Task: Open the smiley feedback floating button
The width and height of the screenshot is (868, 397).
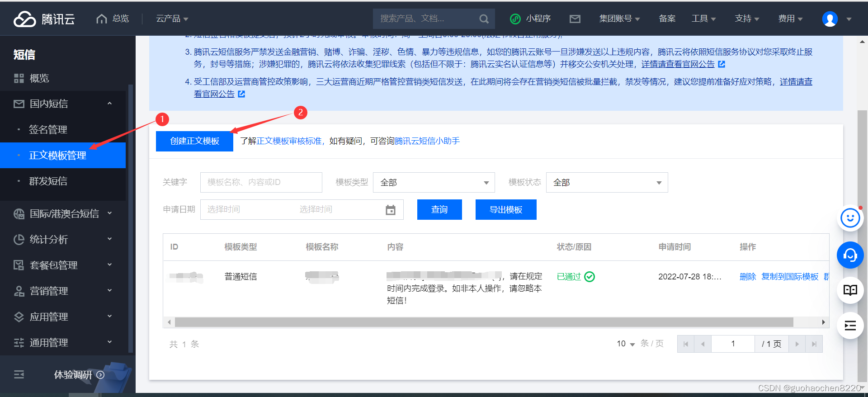Action: (x=850, y=218)
